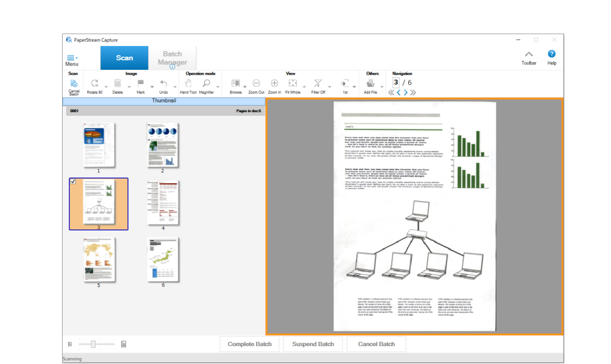The image size is (611, 364).
Task: Click Cancel Batch icon in Scan group
Action: [74, 84]
